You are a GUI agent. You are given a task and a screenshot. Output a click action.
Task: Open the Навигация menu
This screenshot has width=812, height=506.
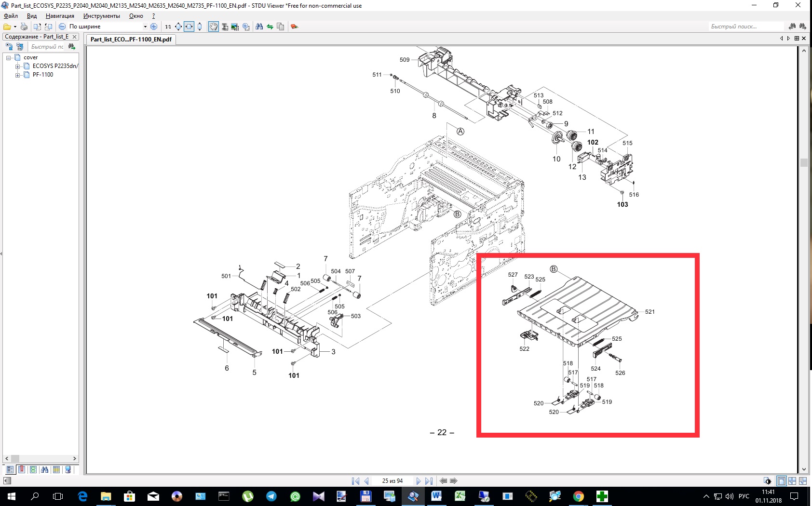click(x=60, y=16)
